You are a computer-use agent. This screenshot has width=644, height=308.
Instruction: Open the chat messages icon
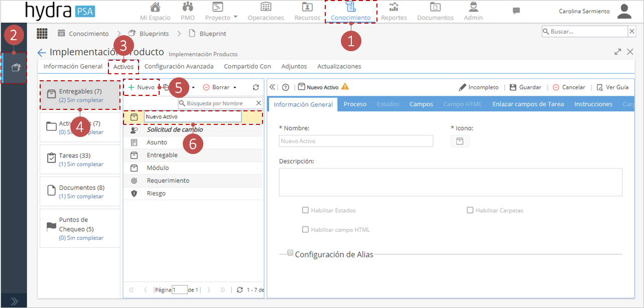[x=516, y=11]
